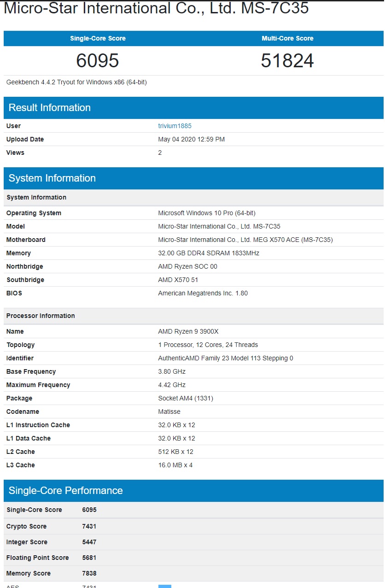Image resolution: width=385 pixels, height=588 pixels.
Task: Click the Operating System row label
Action: 34,213
